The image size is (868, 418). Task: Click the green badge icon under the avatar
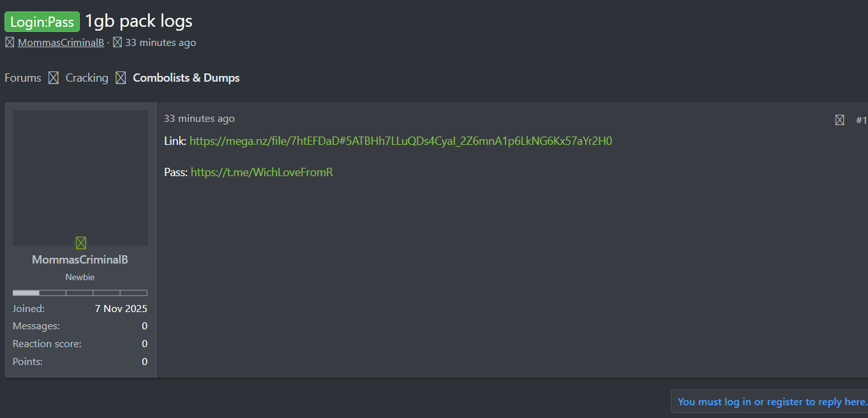(80, 243)
